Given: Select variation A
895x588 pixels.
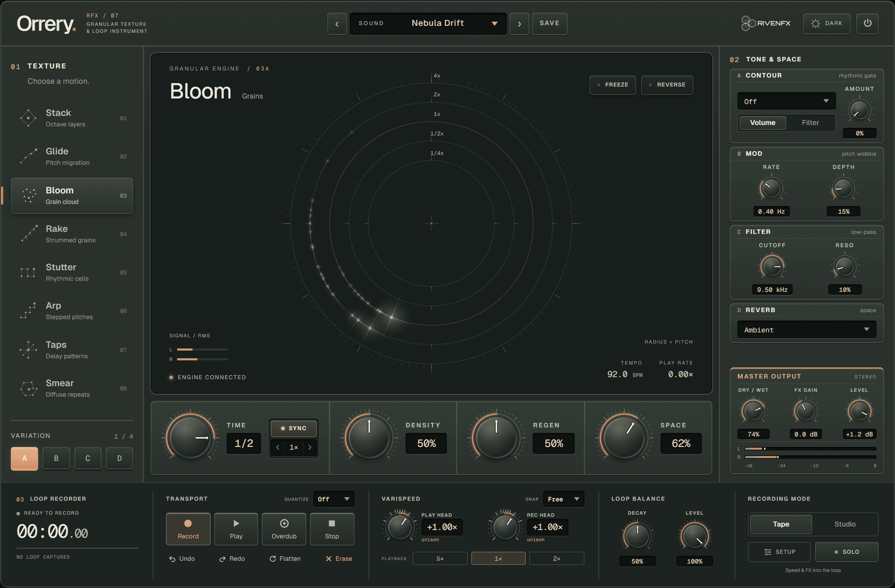Looking at the screenshot, I should pos(24,459).
